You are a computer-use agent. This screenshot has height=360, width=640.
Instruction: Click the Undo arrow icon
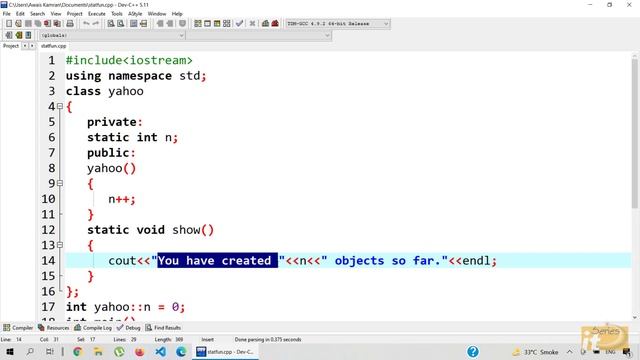tap(86, 24)
